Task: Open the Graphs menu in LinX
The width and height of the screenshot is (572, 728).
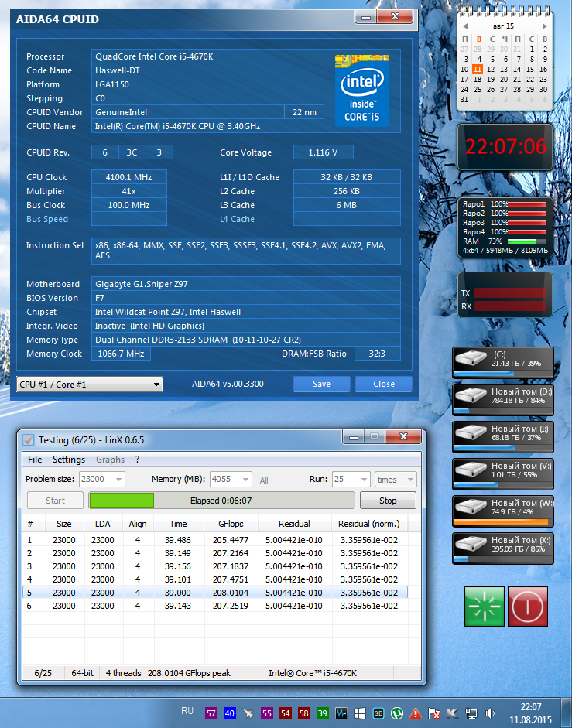Action: 110,460
